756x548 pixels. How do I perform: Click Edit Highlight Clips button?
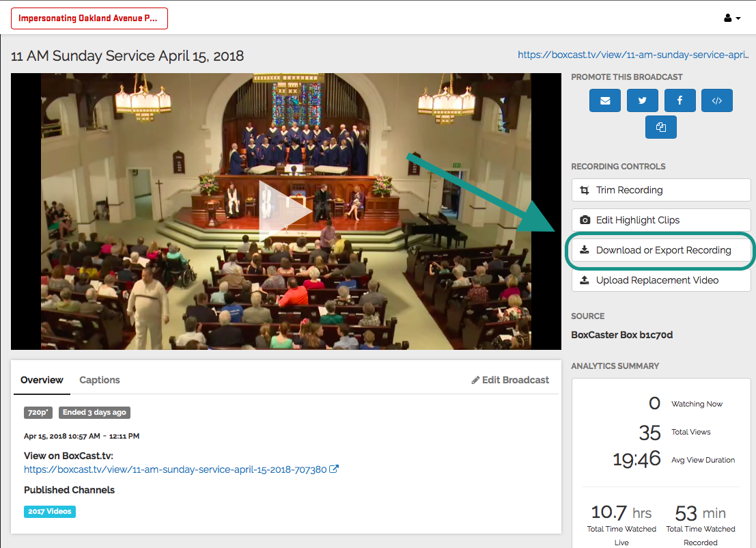(660, 220)
